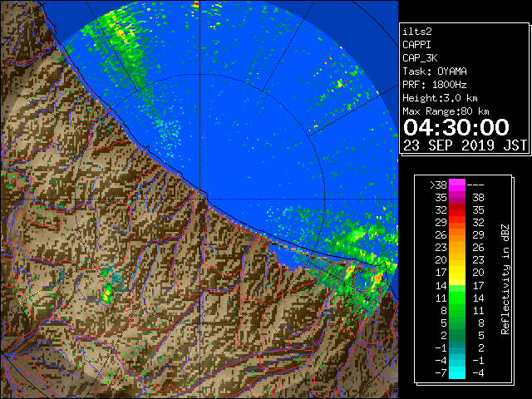Click the 'PRF: 1800Hz' value
532x399 pixels.
(435, 85)
